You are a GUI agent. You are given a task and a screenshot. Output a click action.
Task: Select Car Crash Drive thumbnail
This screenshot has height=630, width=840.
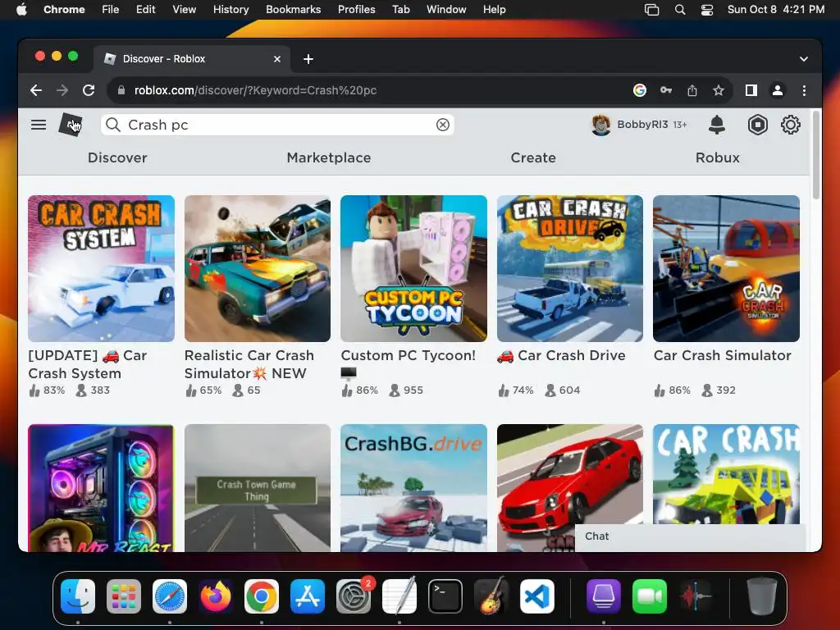570,268
